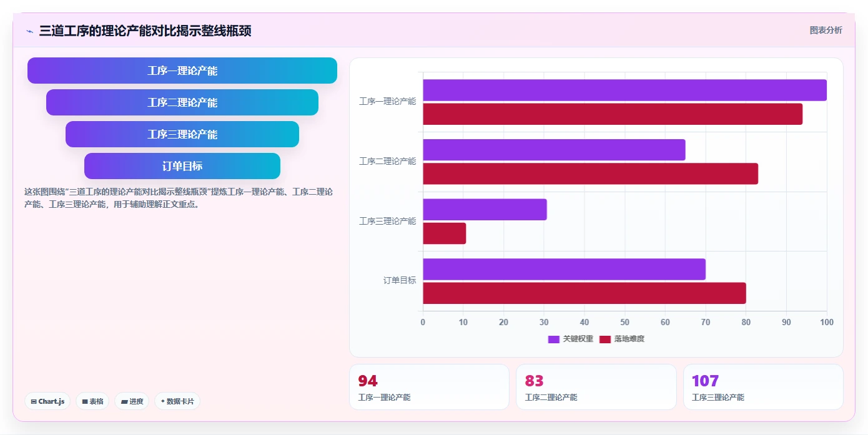Click the 图表分析 label in the header
The image size is (868, 435).
(826, 30)
